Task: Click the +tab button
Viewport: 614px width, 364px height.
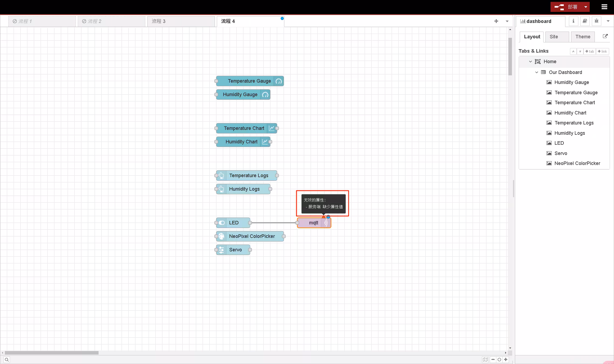Action: coord(589,51)
